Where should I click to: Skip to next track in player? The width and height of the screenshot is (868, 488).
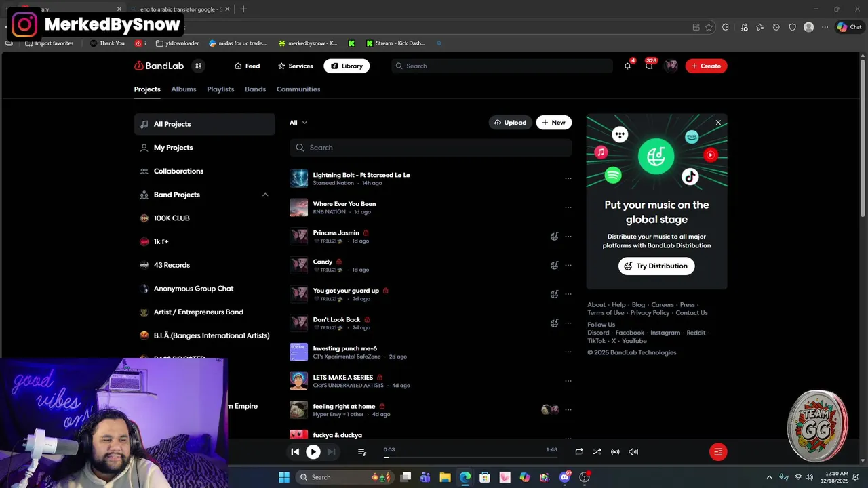click(331, 451)
